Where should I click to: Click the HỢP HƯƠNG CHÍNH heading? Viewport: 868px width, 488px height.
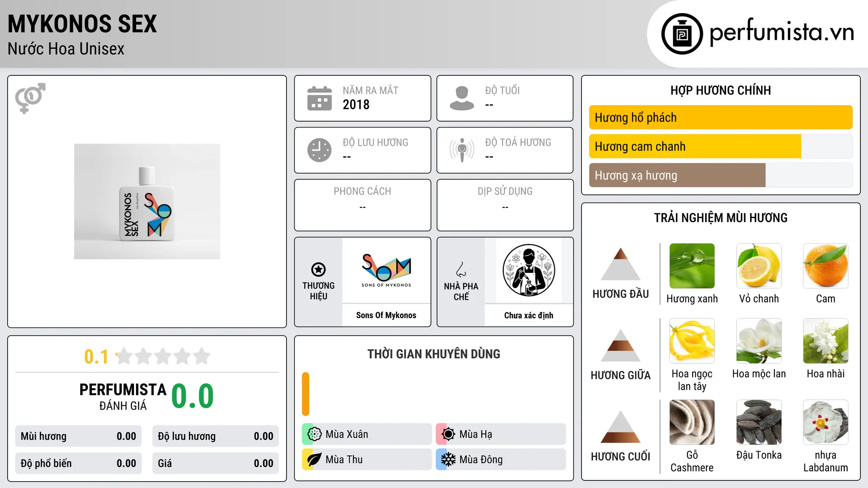click(x=721, y=90)
